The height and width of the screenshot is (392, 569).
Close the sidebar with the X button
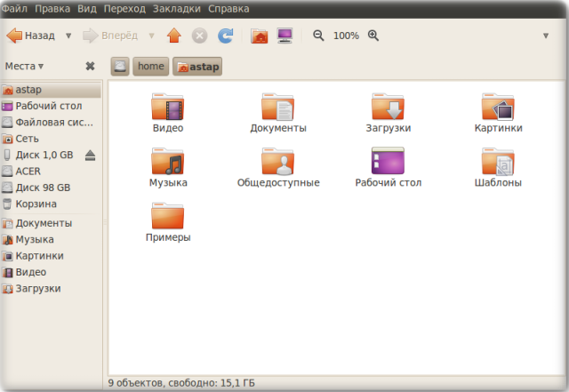coord(90,66)
